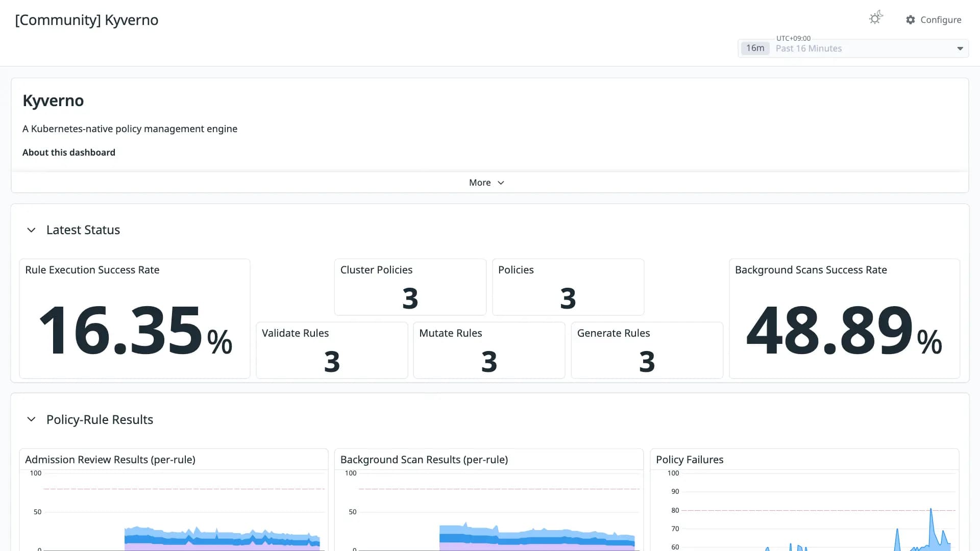
Task: Click the Kyverno heading in description
Action: [x=53, y=101]
